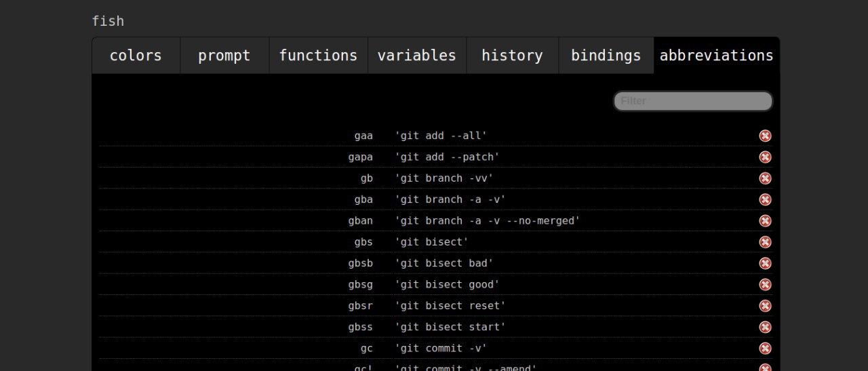Select the gbss abbreviation name
This screenshot has height=371, width=868.
point(361,327)
